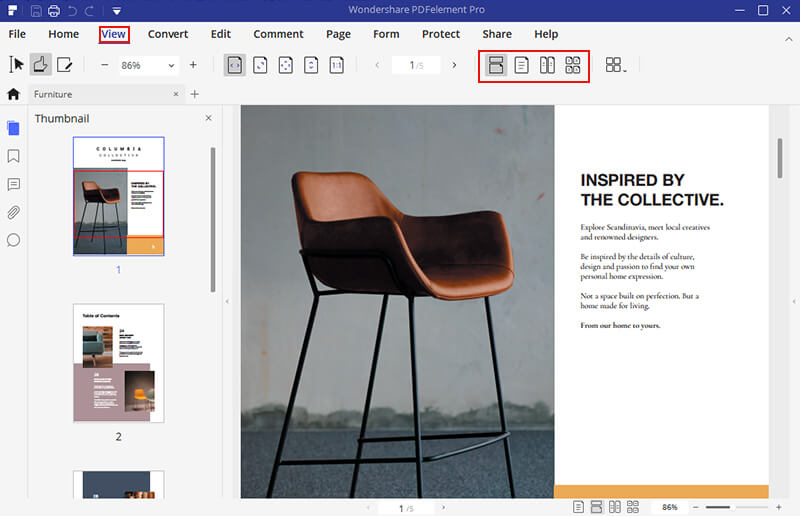Click the Redo arrow in title bar
Viewport: 800px width, 516px height.
(x=90, y=10)
